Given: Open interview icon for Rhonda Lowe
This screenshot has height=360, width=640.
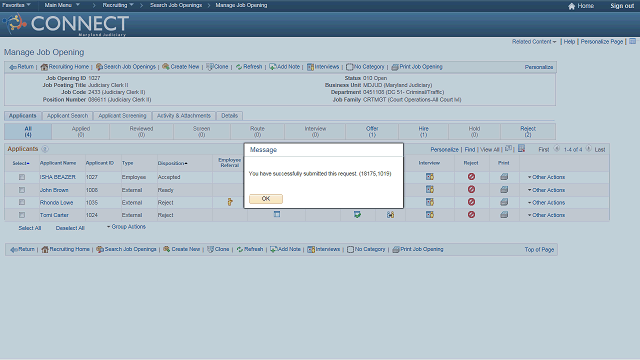Looking at the screenshot, I should 430,202.
